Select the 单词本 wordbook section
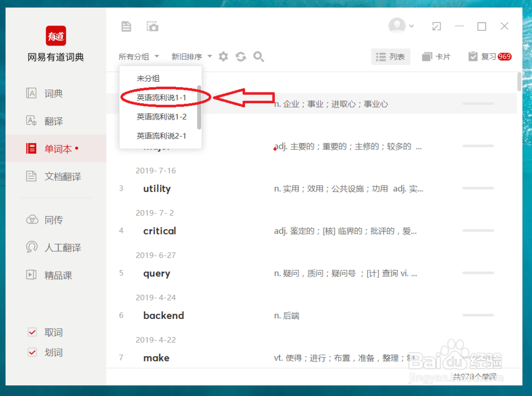The width and height of the screenshot is (532, 396). (x=53, y=148)
